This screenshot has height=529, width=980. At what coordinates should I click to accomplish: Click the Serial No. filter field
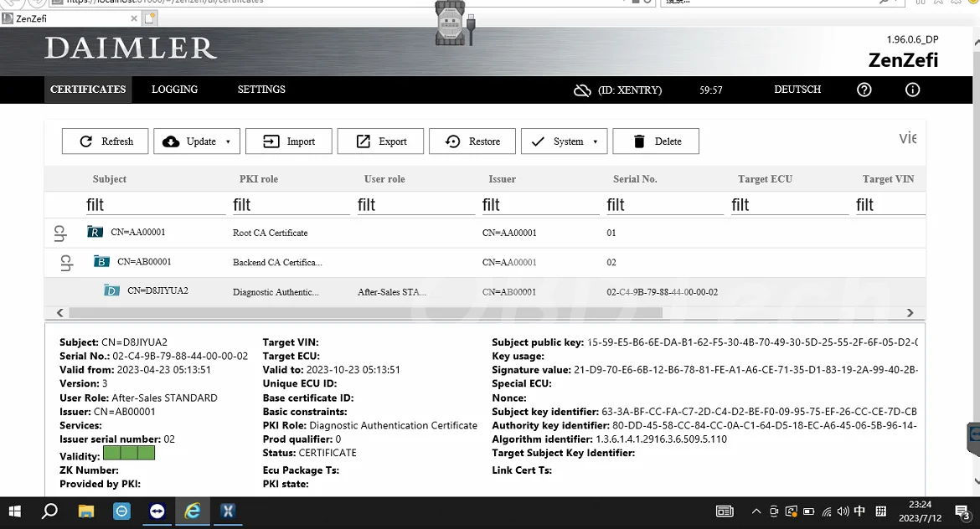664,205
